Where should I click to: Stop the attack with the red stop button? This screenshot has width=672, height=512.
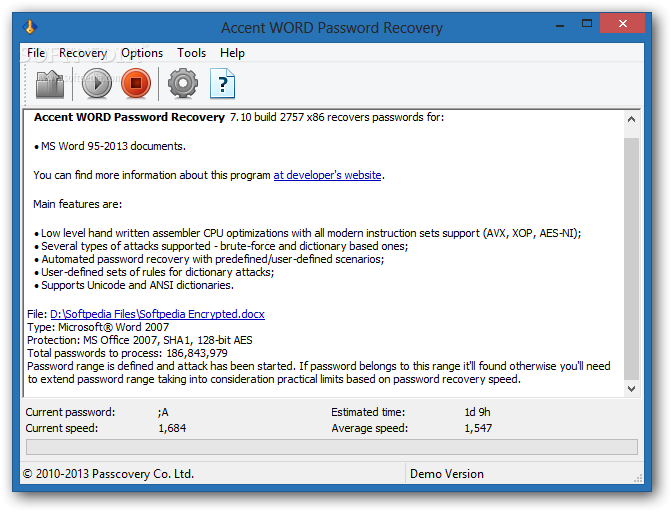pos(136,83)
